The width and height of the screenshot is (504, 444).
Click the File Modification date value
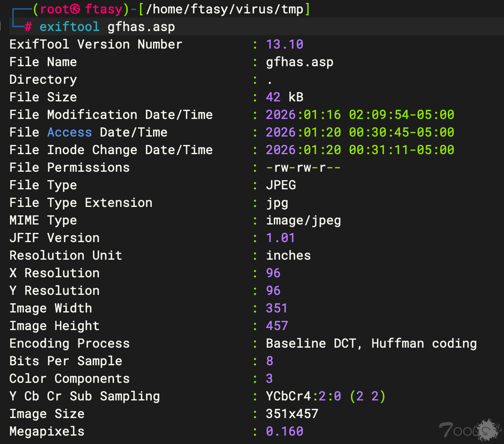tap(360, 115)
